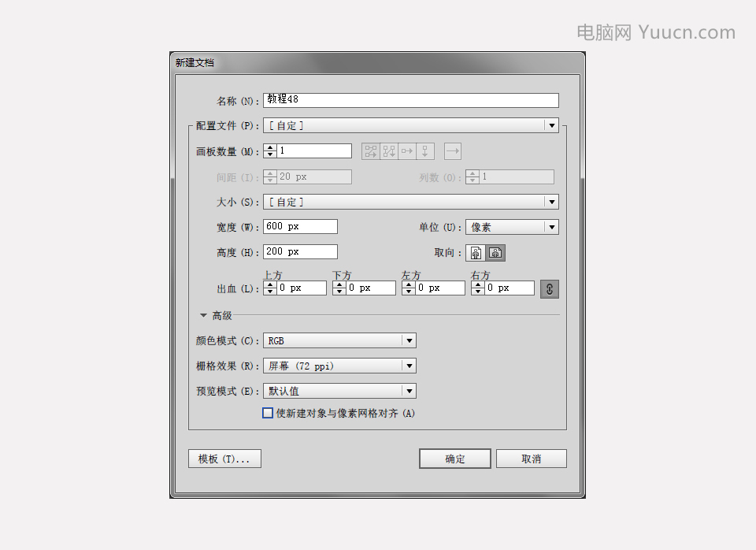Collapse the 高级 advanced section

(x=204, y=316)
